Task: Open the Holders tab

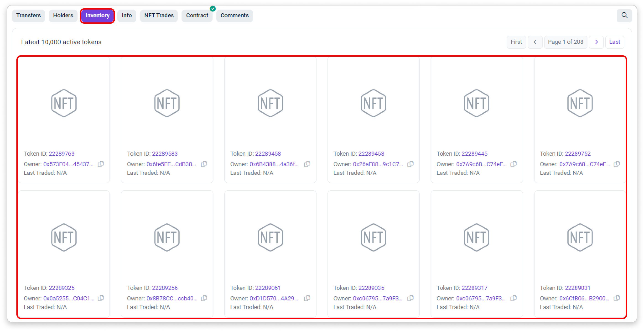Action: point(63,16)
